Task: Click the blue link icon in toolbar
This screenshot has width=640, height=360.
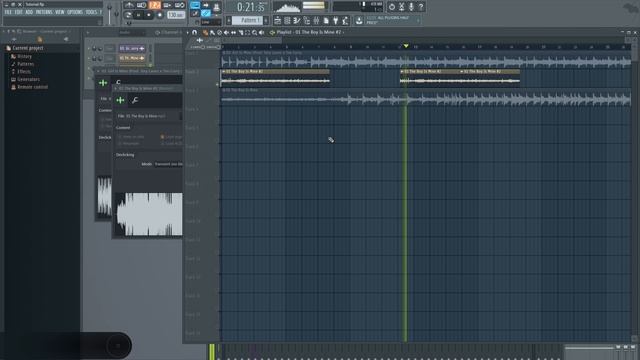Action: point(206,13)
